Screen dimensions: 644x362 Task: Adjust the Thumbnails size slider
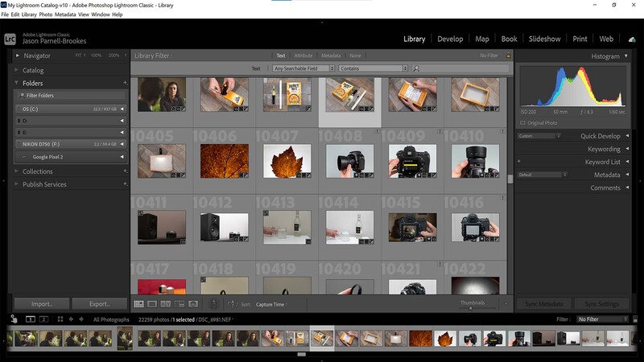pyautogui.click(x=471, y=308)
